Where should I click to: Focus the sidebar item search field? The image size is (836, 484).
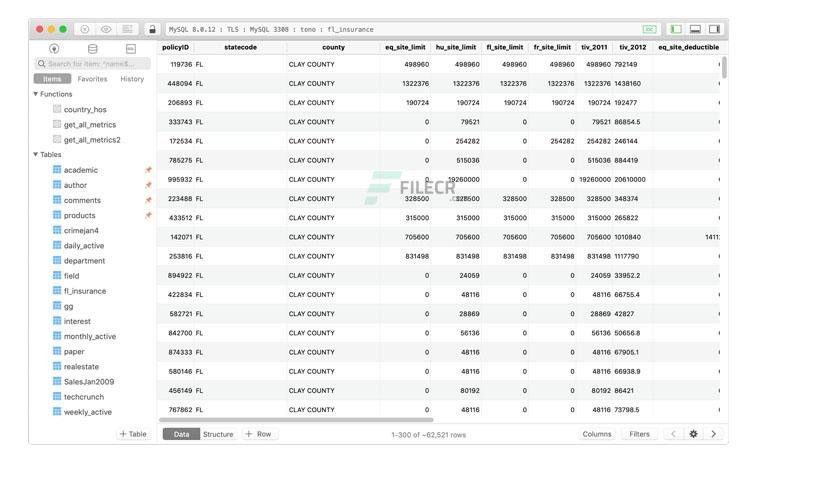92,63
